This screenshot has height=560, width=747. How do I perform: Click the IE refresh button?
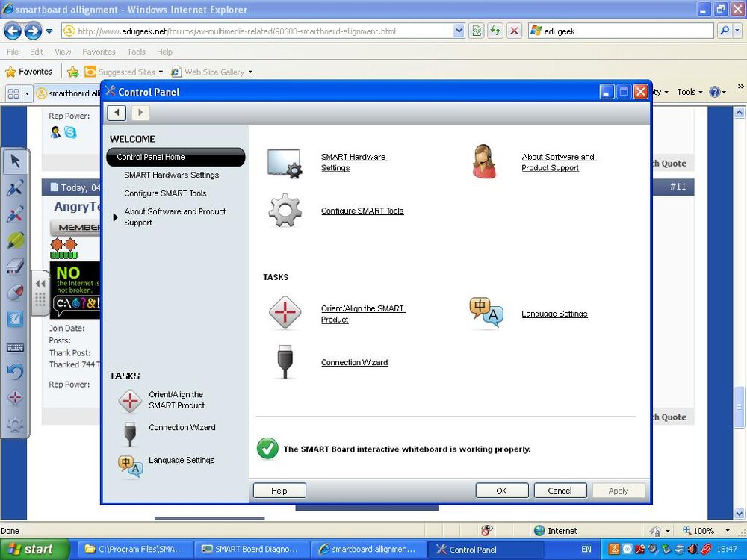coord(495,31)
